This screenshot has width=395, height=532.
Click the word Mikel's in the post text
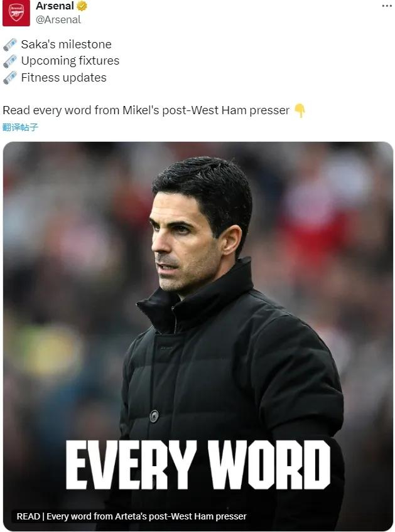[141, 110]
